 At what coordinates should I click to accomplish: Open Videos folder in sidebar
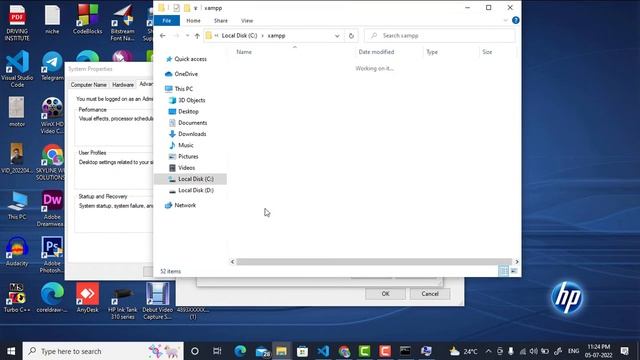tap(182, 168)
